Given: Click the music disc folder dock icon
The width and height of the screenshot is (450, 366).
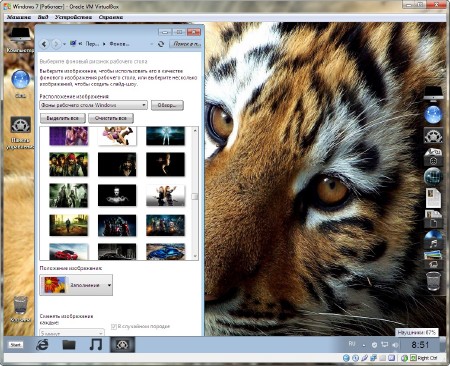Looking at the screenshot, I should tap(433, 239).
